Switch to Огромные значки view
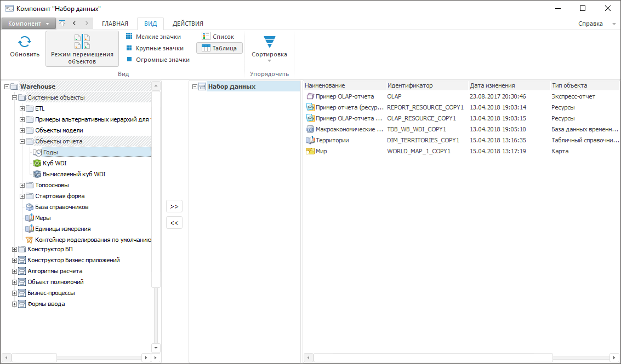This screenshot has height=364, width=621. point(158,60)
